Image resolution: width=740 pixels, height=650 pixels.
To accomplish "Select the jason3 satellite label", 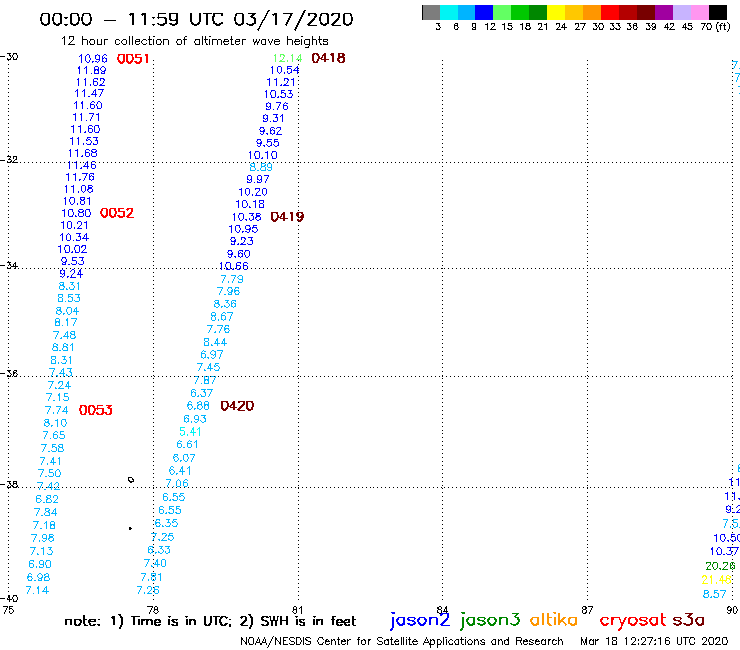I will pos(490,620).
